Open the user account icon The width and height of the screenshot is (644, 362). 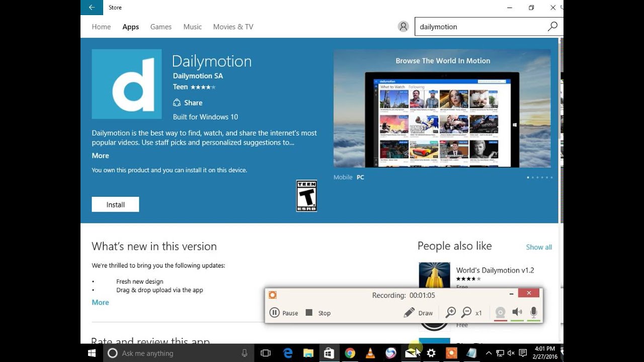[x=403, y=27]
